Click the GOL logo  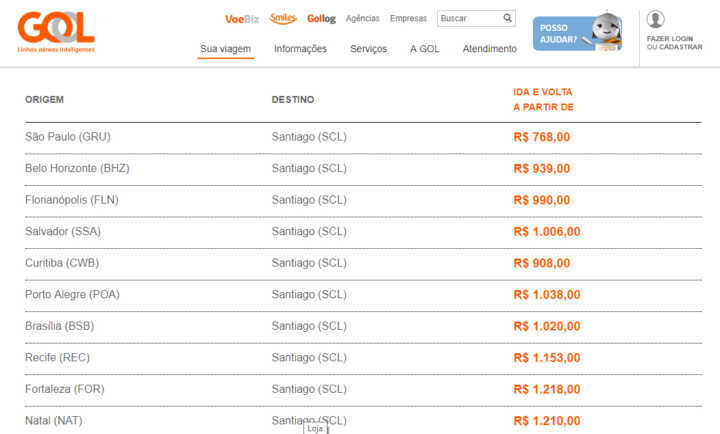56,29
